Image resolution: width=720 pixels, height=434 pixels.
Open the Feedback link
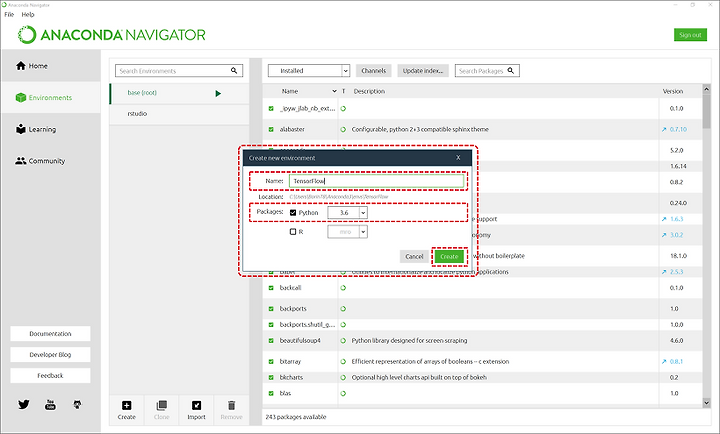coord(51,376)
